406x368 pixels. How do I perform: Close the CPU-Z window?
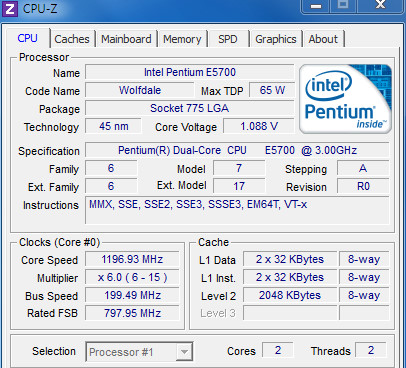pos(380,5)
